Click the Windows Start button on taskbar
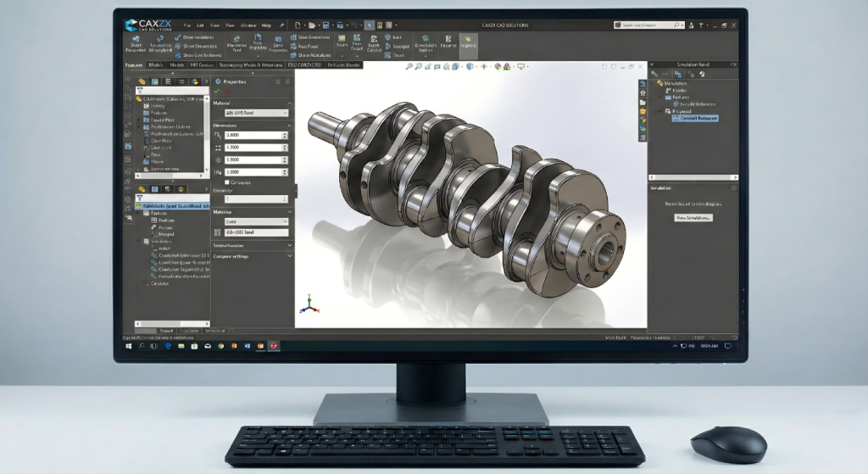The height and width of the screenshot is (474, 868). [129, 346]
